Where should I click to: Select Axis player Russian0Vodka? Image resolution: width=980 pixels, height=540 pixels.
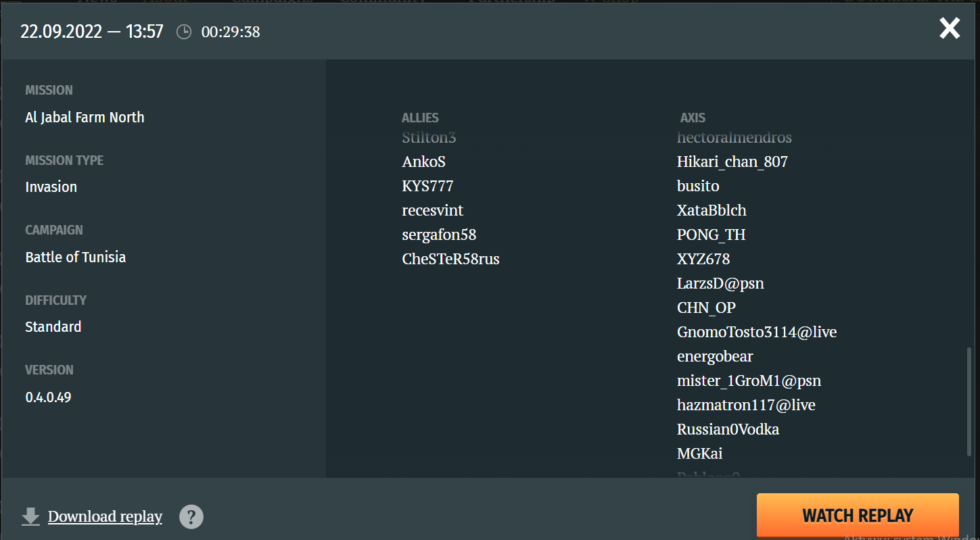[728, 429]
